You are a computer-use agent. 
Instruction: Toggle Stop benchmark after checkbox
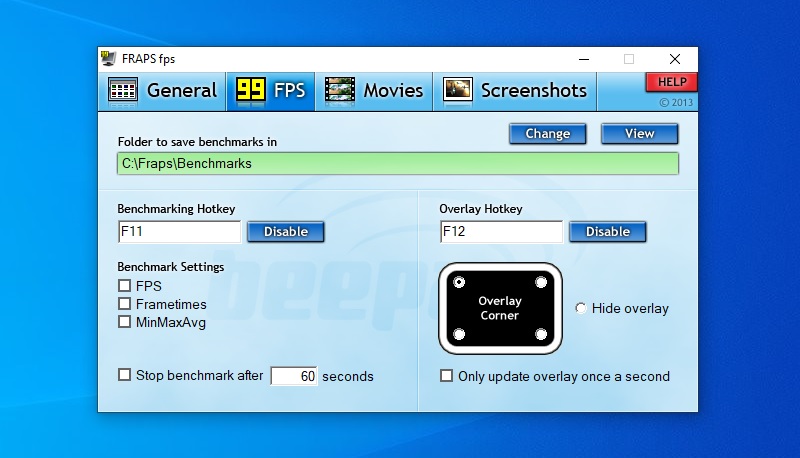pyautogui.click(x=124, y=375)
